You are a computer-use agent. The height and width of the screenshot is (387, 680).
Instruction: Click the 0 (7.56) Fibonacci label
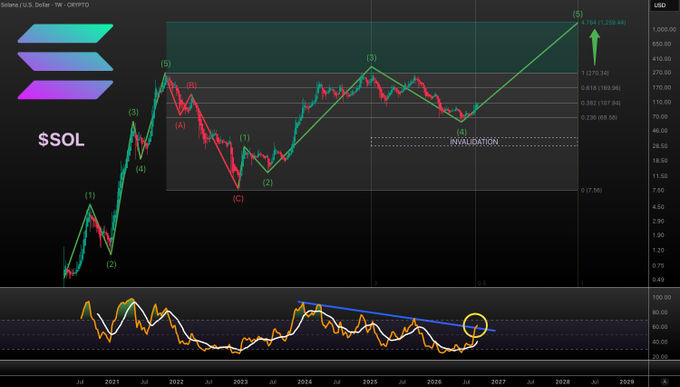pos(591,190)
